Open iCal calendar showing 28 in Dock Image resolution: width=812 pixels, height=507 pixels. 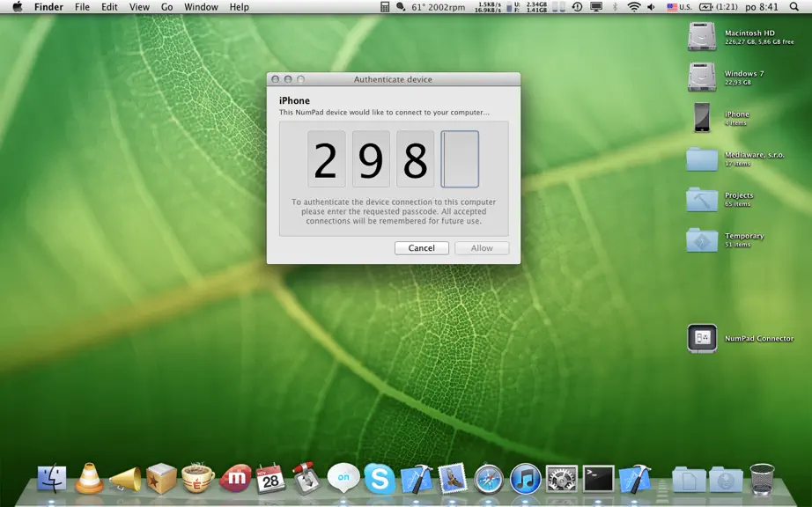(x=270, y=479)
